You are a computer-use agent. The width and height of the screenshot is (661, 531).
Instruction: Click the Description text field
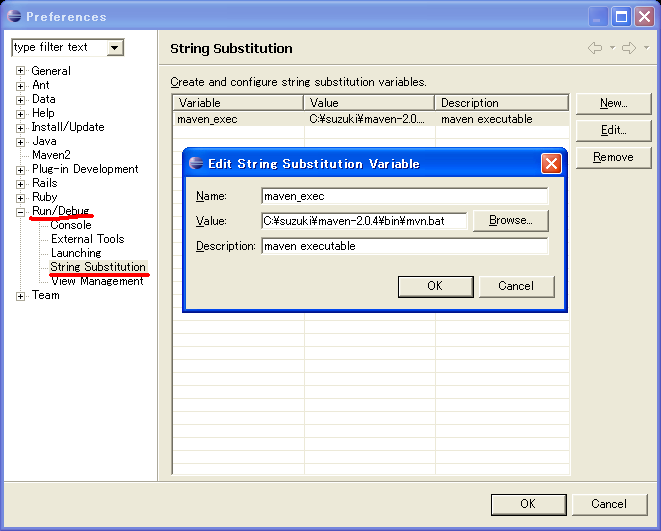(x=404, y=246)
